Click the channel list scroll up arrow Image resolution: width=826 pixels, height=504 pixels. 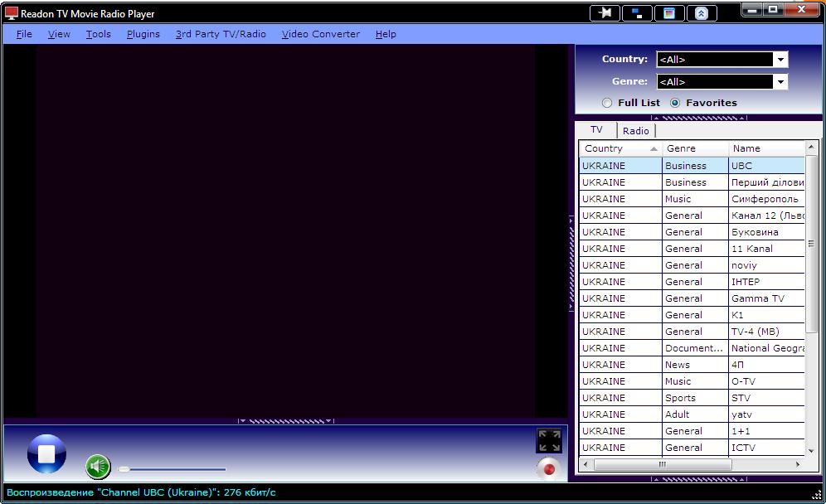(811, 147)
